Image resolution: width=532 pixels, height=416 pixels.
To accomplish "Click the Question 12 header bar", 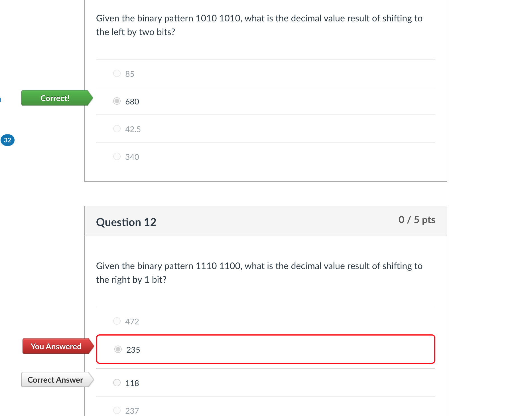I will (266, 221).
